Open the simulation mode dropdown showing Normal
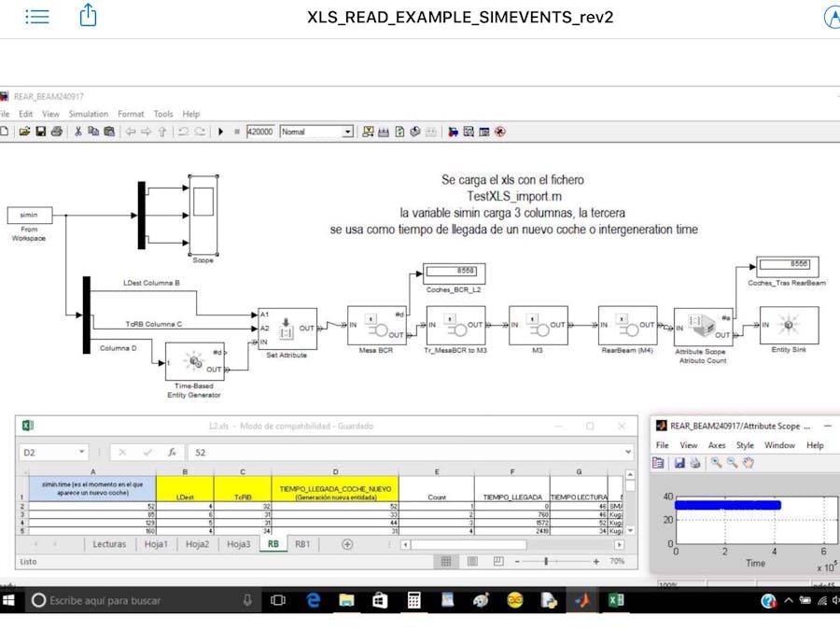840x630 pixels. (348, 132)
